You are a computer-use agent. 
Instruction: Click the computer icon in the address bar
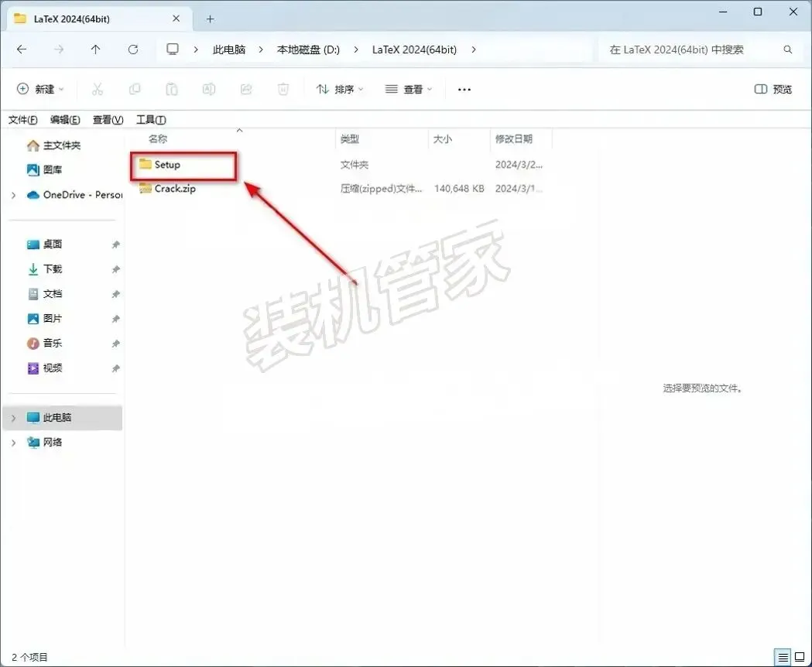point(173,50)
